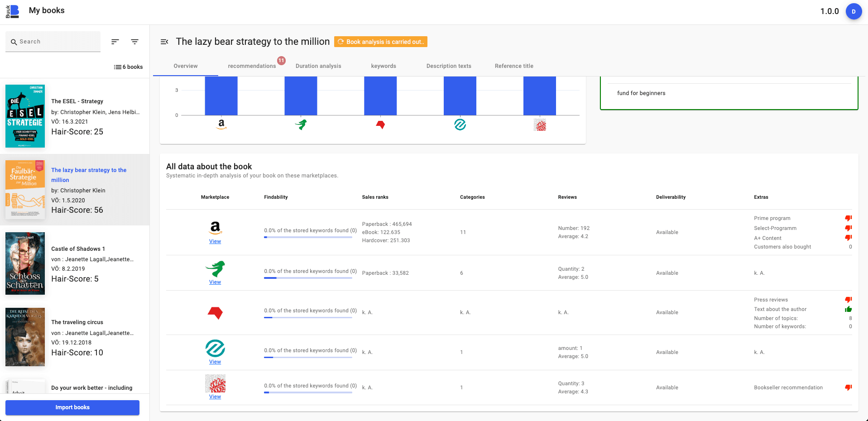This screenshot has width=868, height=421.
Task: Click keyword progress bar in red scribble row
Action: point(308,392)
